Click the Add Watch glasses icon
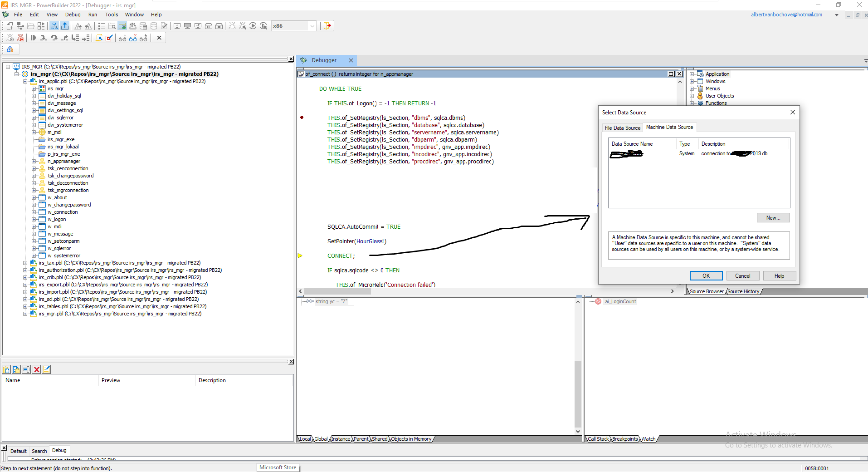Viewport: 868px width, 472px height. [x=122, y=38]
